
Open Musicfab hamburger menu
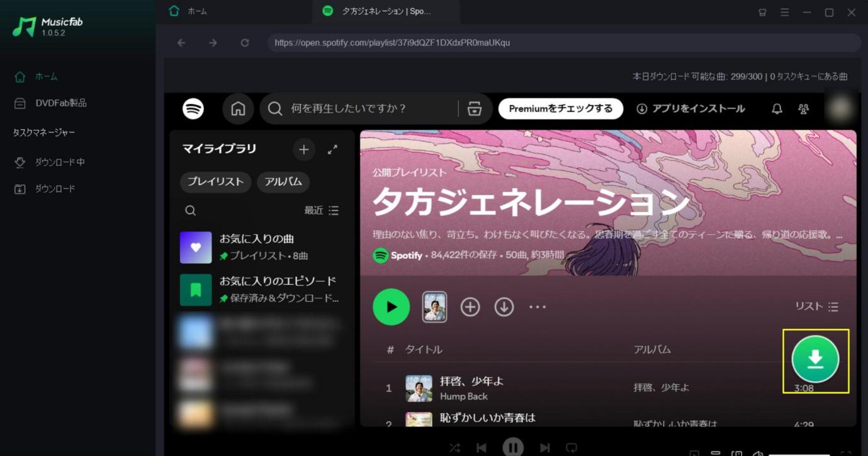click(784, 12)
